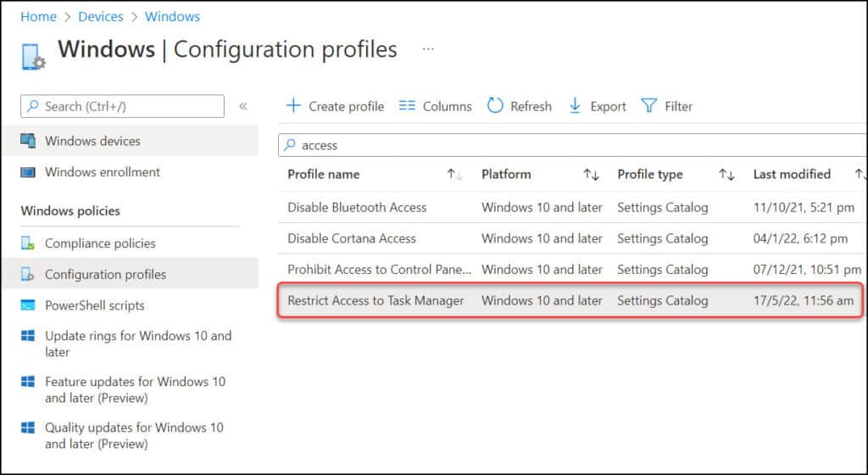The height and width of the screenshot is (475, 868).
Task: Click the Compliance policies icon
Action: click(x=28, y=243)
